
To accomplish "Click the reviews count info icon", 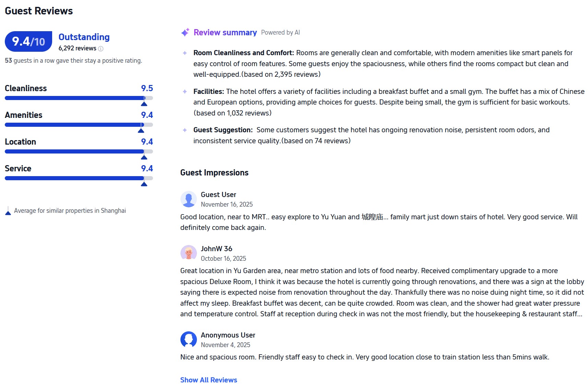I will [x=101, y=49].
